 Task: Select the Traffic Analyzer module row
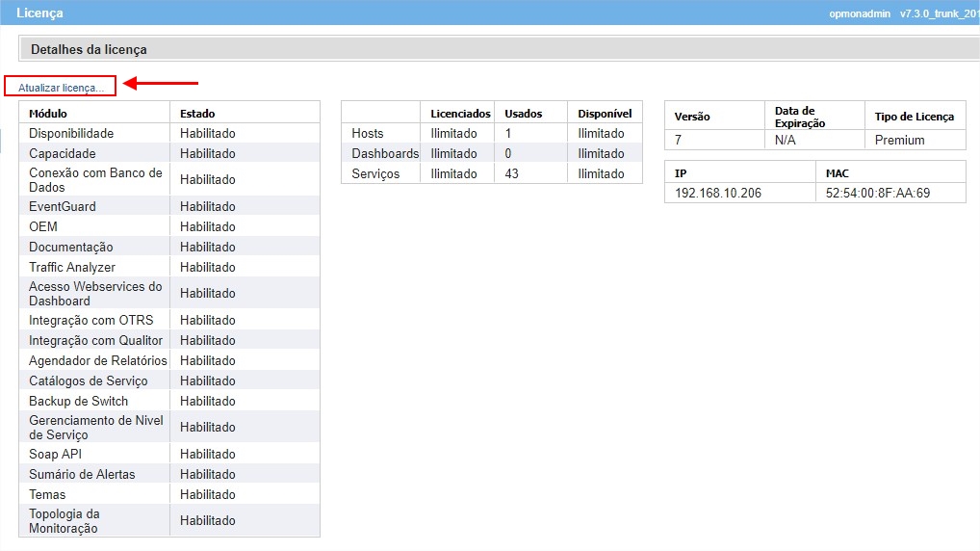click(72, 267)
